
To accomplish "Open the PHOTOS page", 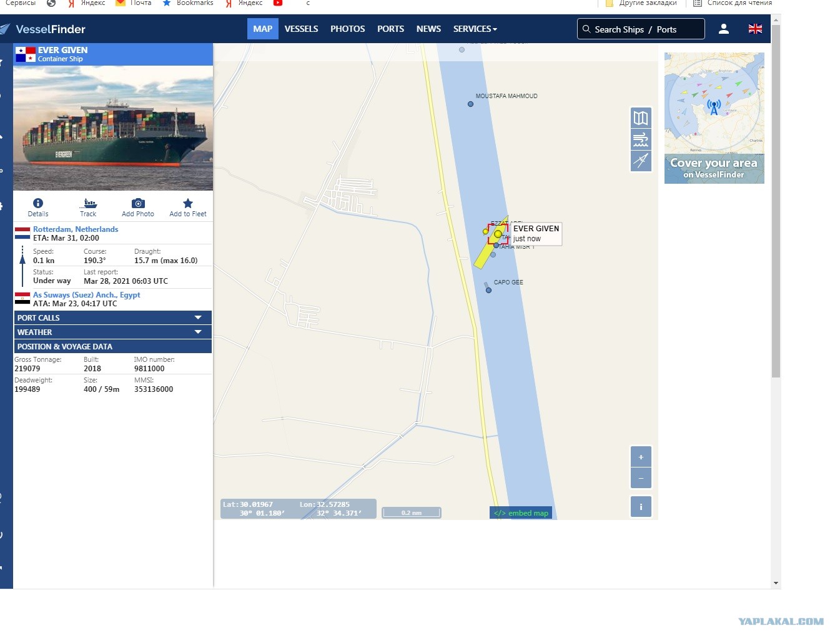I will tap(348, 29).
